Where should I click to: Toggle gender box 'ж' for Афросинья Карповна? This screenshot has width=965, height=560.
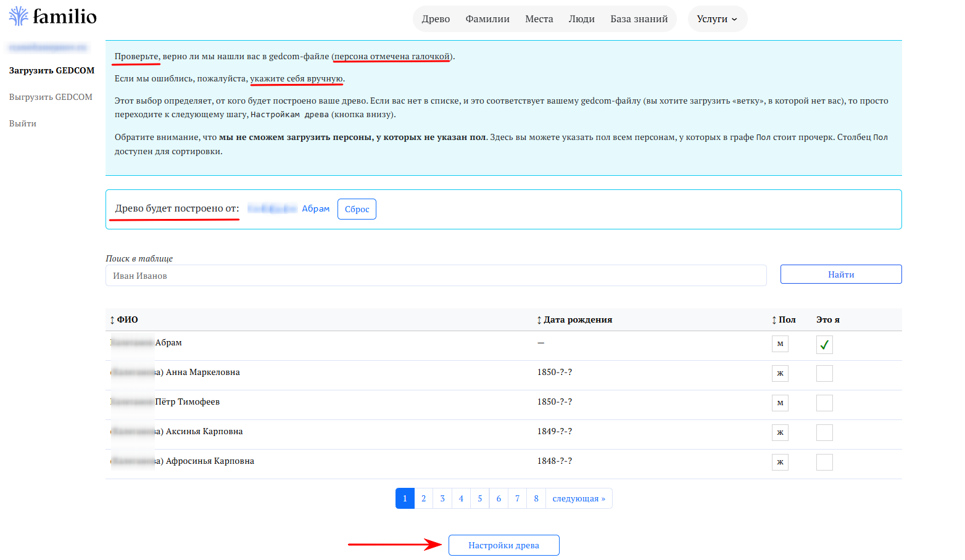point(780,462)
